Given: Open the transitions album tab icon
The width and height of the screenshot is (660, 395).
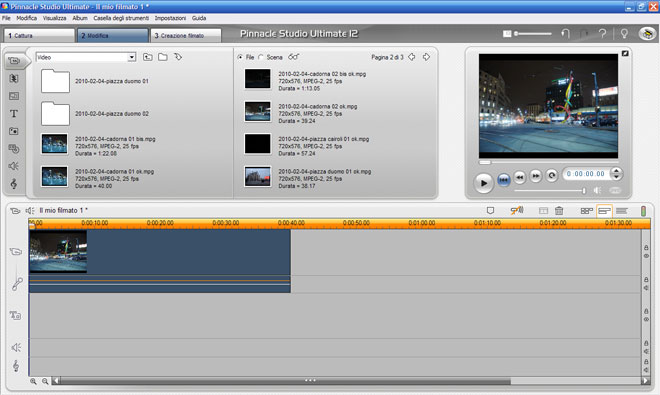Looking at the screenshot, I should [x=14, y=78].
